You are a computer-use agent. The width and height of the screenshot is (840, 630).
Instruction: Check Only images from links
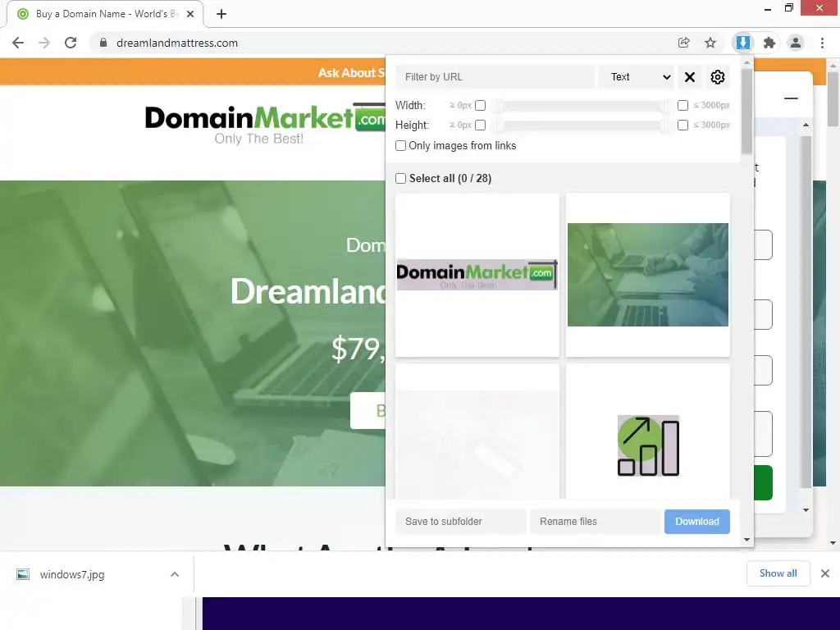[x=400, y=146]
